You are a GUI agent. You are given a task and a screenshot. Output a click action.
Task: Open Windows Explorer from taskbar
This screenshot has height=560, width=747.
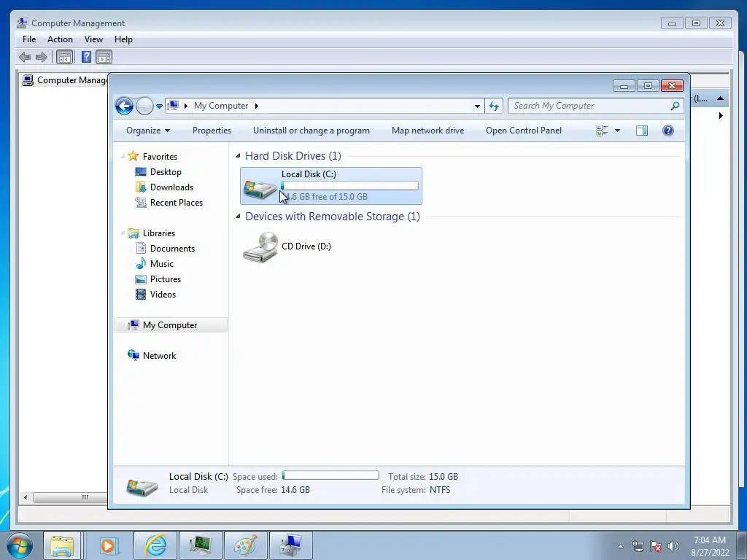(x=63, y=545)
